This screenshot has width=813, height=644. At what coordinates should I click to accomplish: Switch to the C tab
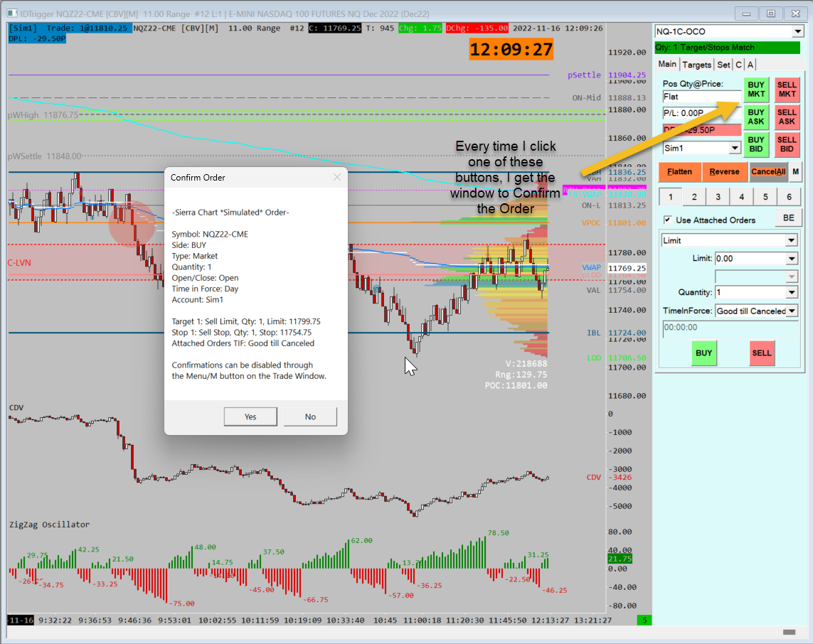click(739, 65)
